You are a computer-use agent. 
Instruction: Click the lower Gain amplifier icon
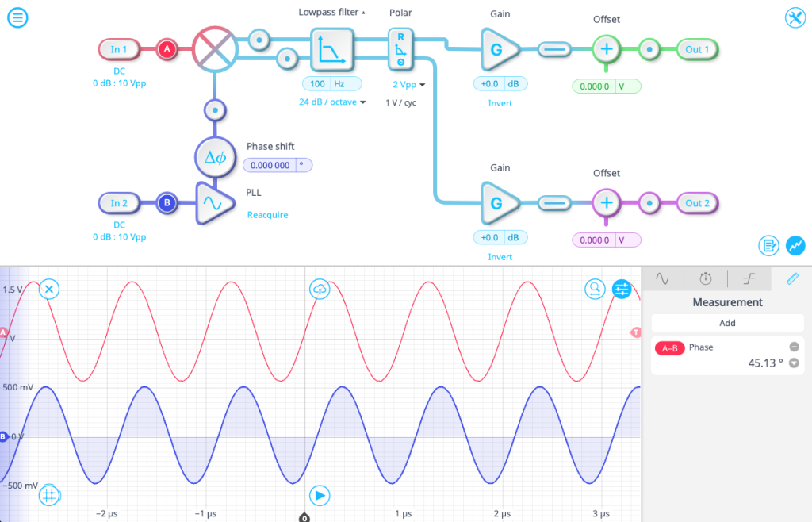500,203
